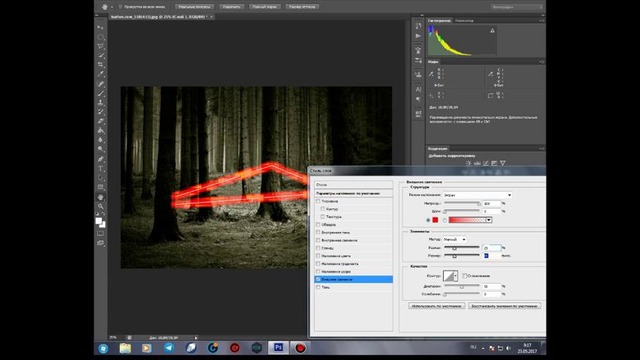Screen dimensions: 640x360
Task: Enable the Тень (Drop Shadow) checkbox
Action: point(318,287)
